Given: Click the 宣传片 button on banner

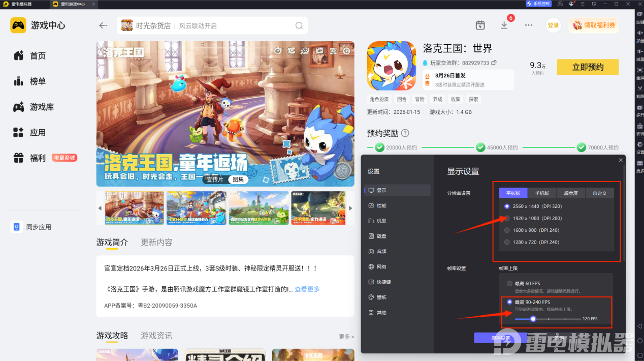Looking at the screenshot, I should coord(216,179).
